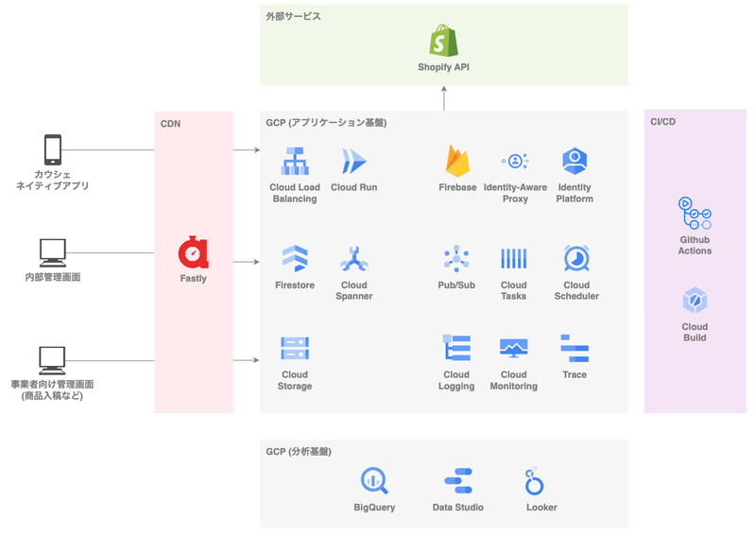Click the Firebase text label
The image size is (756, 536).
point(457,187)
